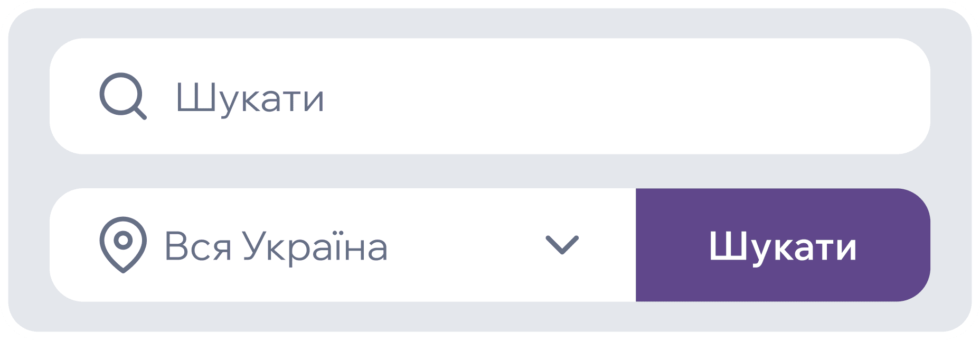Open the 'Вся Україна' region dropdown
This screenshot has height=340, width=980.
coord(342,245)
